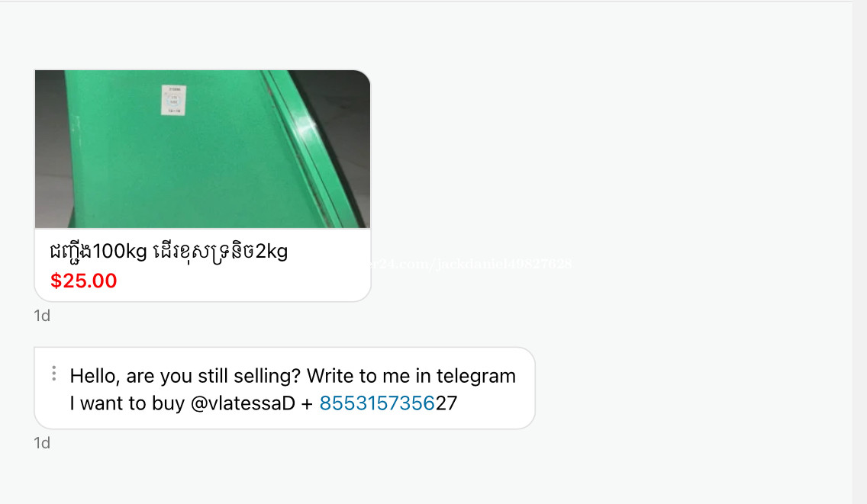867x504 pixels.
Task: Click the red $25.00 price
Action: 83,281
